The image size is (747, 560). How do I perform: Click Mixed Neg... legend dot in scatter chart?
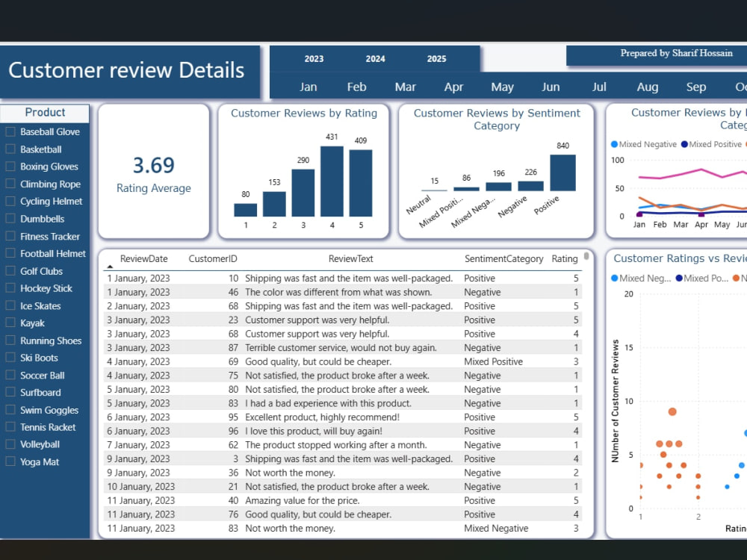pyautogui.click(x=615, y=278)
